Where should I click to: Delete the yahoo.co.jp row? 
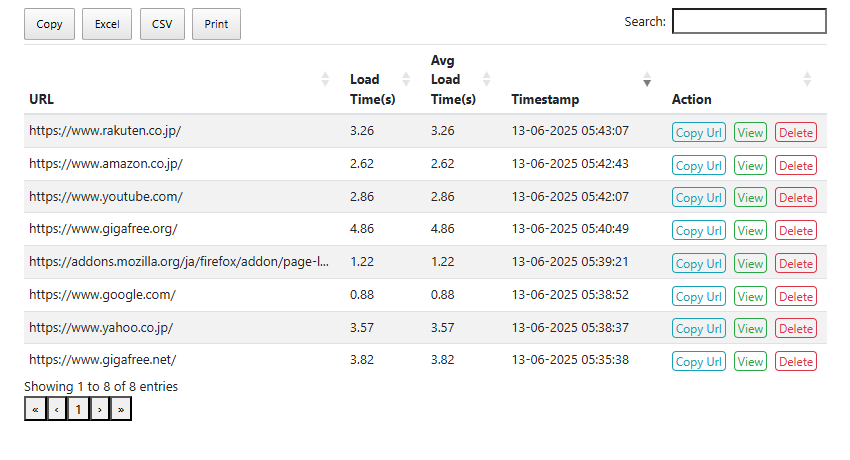coord(796,329)
